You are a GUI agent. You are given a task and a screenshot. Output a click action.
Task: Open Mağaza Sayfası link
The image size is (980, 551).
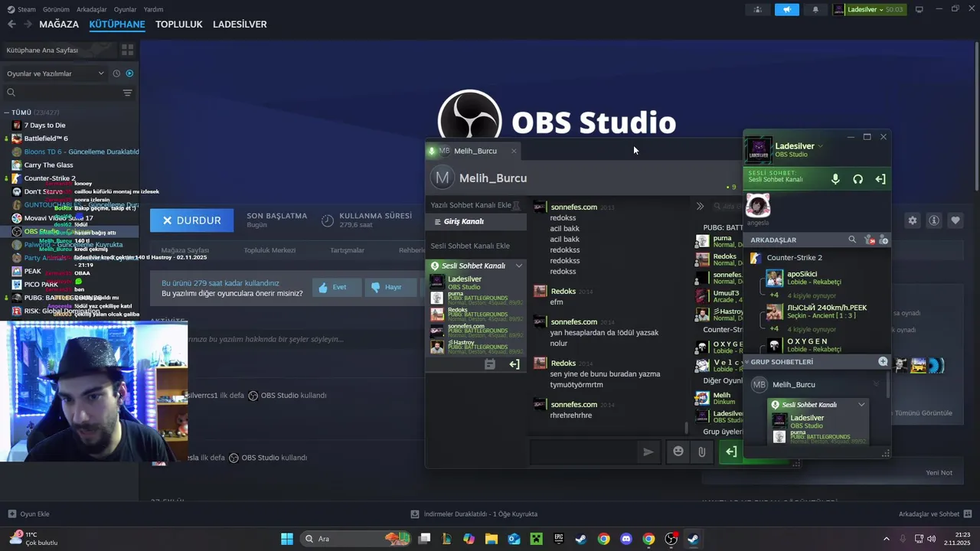click(185, 250)
